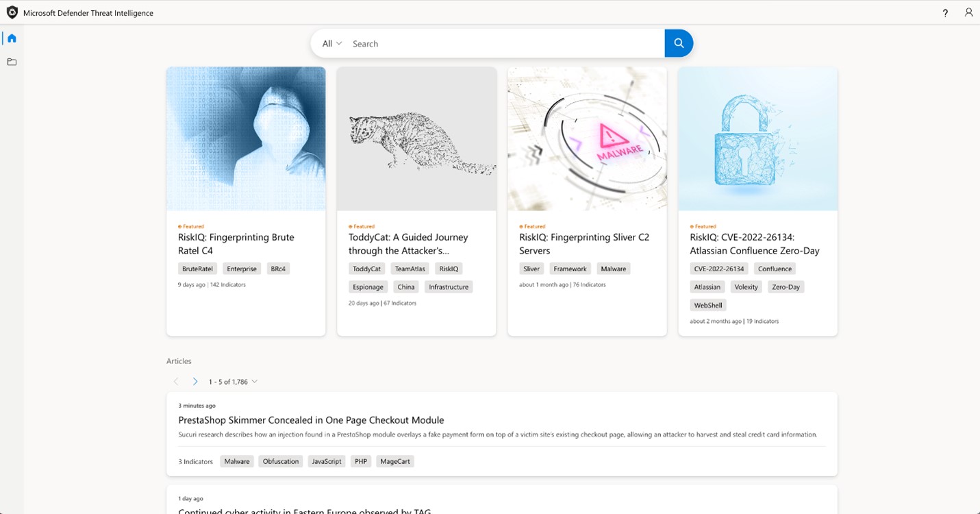Select the Malware tag on PrestaShop article
This screenshot has width=980, height=514.
click(236, 461)
